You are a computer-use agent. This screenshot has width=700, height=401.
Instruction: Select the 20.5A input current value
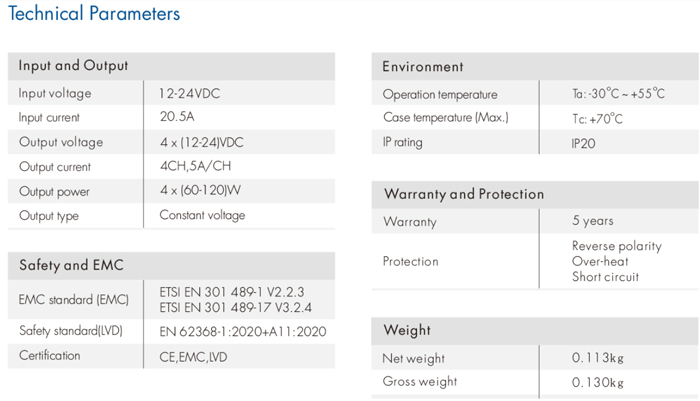tap(176, 118)
